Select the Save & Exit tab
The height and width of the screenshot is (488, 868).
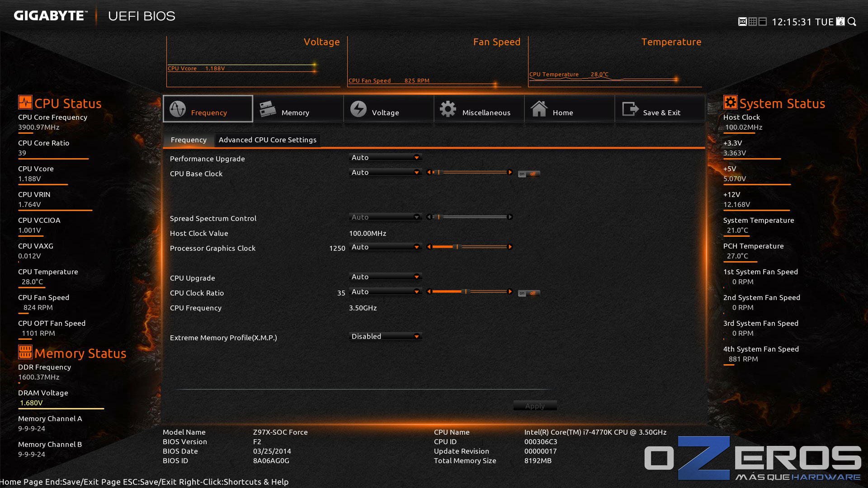(660, 108)
